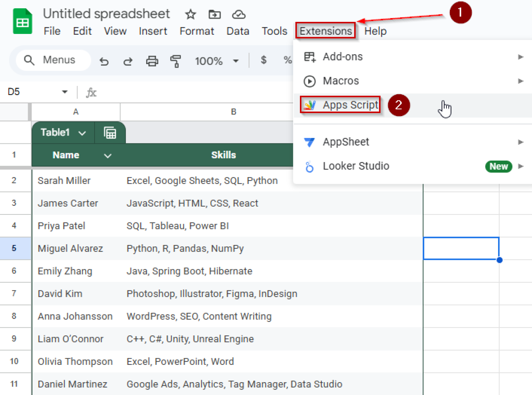The width and height of the screenshot is (532, 395).
Task: Star the Untitled spreadsheet
Action: point(190,15)
